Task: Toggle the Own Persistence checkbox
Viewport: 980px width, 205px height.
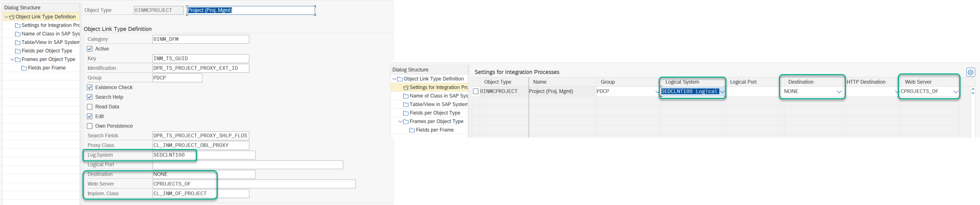Action: (x=90, y=126)
